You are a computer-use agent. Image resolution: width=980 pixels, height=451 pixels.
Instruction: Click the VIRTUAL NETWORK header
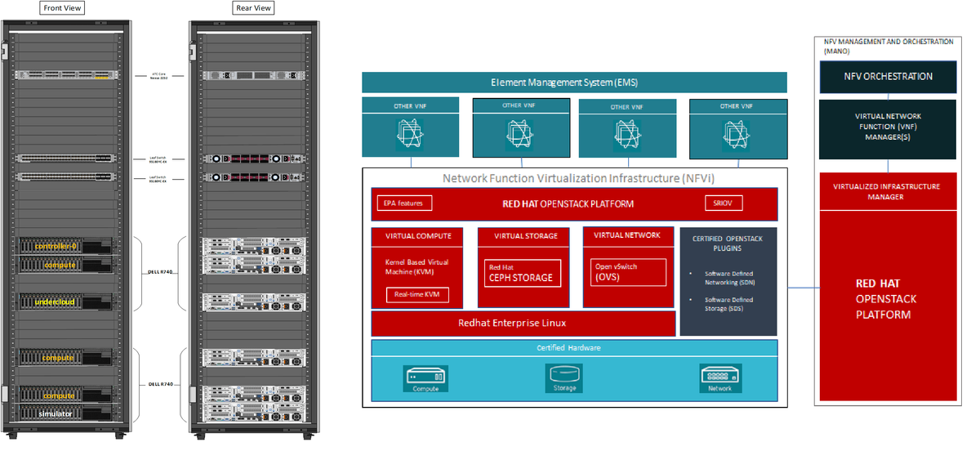[627, 235]
